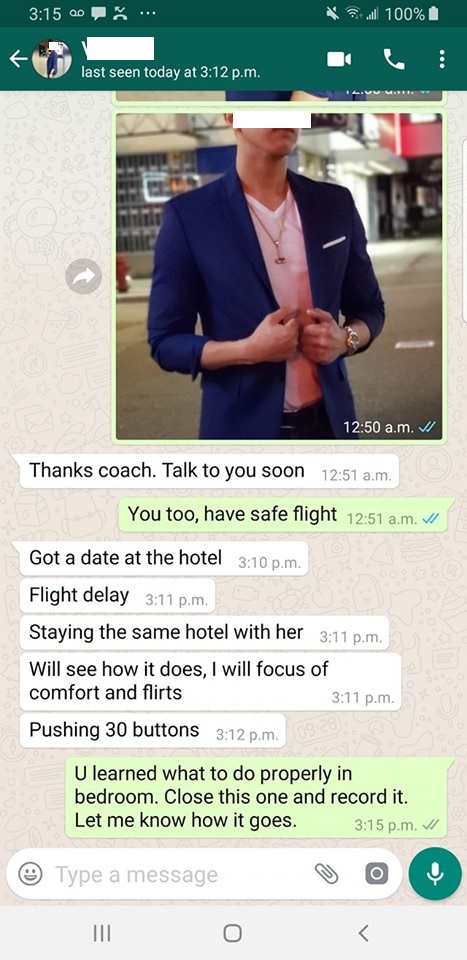
Task: Tap the Android home button
Action: point(233,933)
